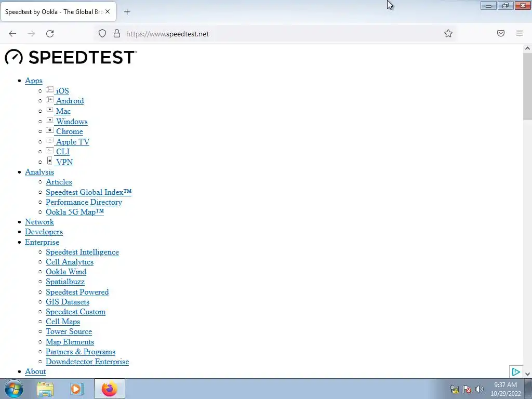Open the Enterprise link
This screenshot has height=399, width=532.
coord(42,242)
